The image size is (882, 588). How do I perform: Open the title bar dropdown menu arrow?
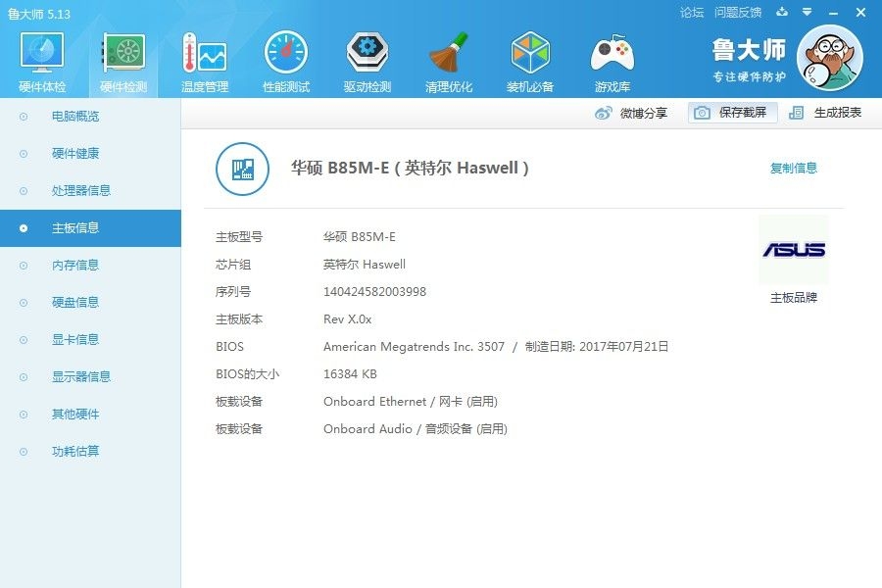point(807,12)
